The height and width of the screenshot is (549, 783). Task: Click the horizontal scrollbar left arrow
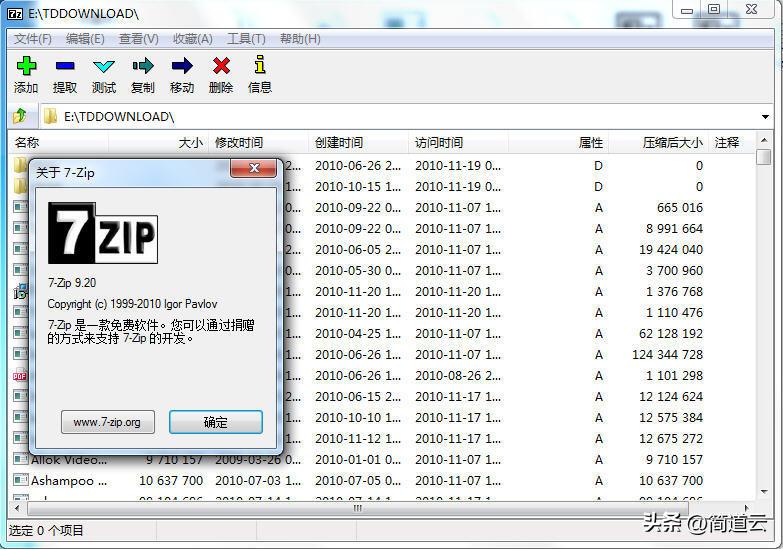click(x=17, y=509)
